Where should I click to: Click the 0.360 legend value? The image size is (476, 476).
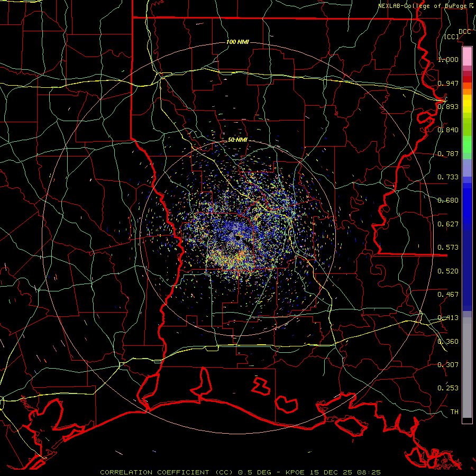click(448, 342)
